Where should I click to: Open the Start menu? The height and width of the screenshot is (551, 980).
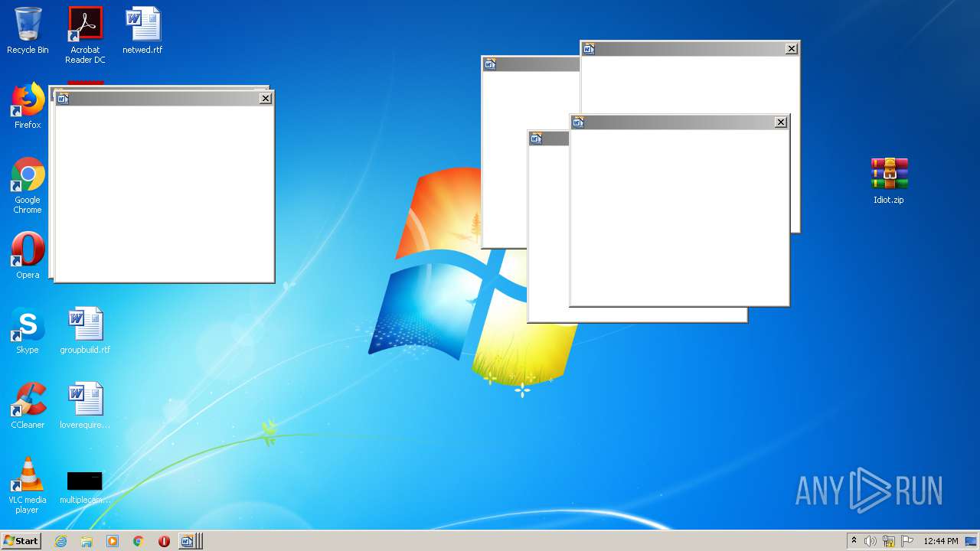(21, 541)
